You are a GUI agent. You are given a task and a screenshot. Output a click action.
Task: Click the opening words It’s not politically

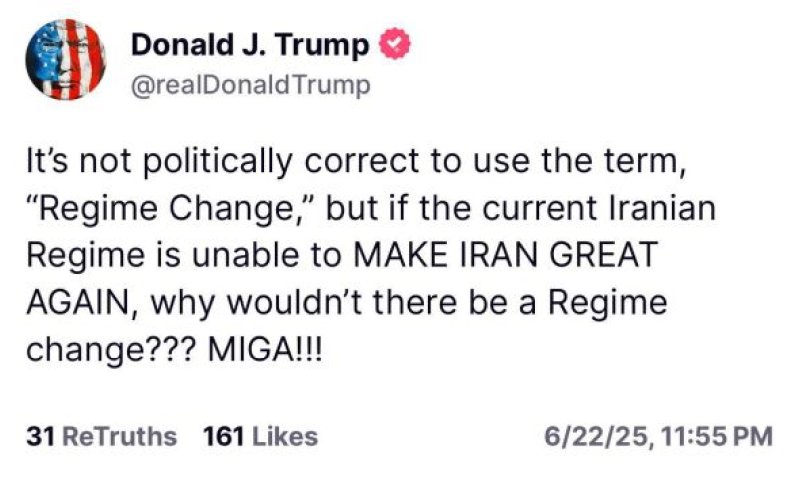click(159, 162)
